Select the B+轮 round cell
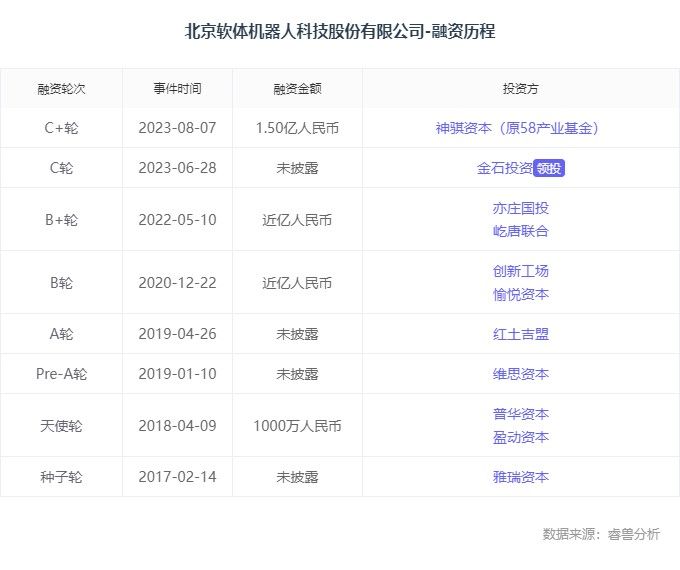Screen dimensions: 680x570 [61, 220]
